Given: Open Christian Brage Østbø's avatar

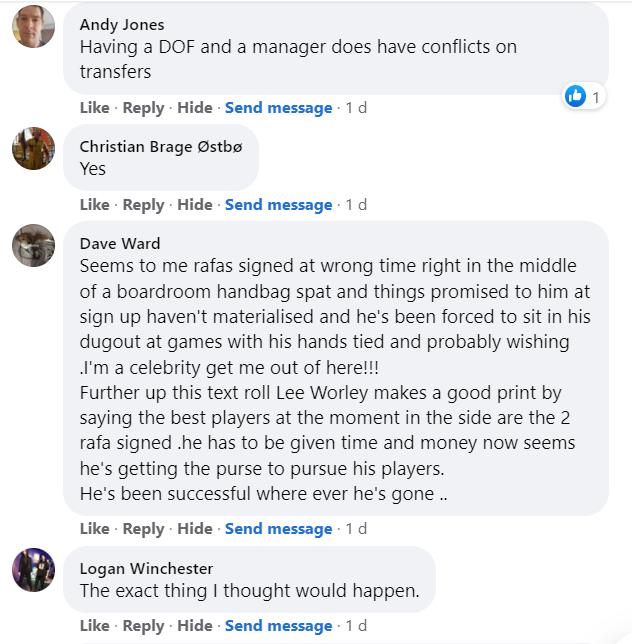Looking at the screenshot, I should [x=33, y=148].
